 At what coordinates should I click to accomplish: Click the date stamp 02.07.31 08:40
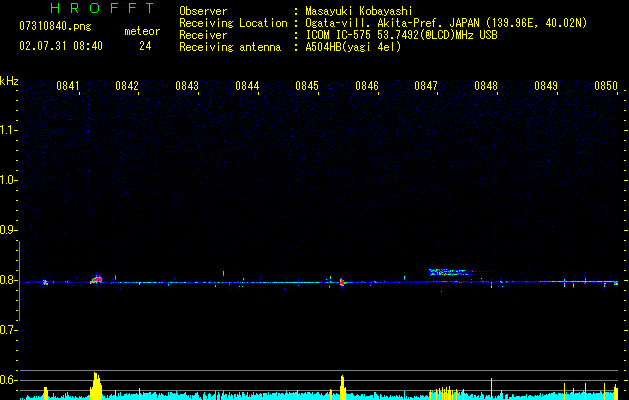click(61, 46)
